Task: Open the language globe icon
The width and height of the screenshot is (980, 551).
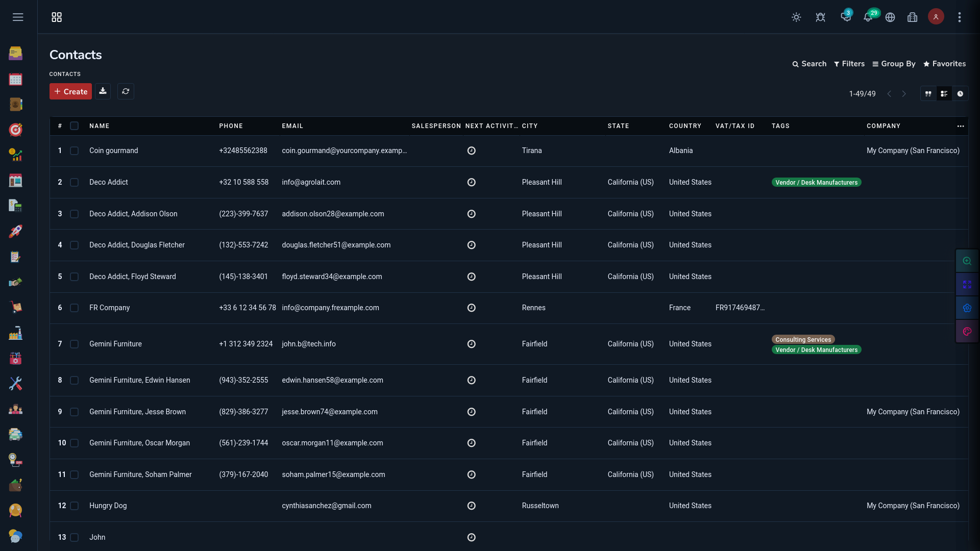Action: 890,17
